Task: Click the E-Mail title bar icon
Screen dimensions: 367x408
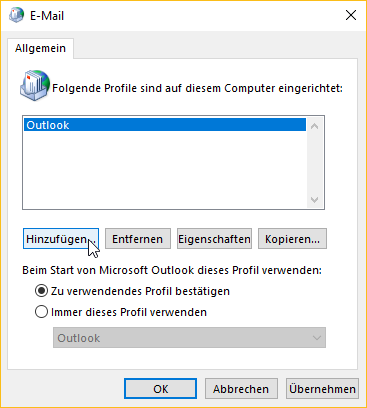Action: point(16,15)
